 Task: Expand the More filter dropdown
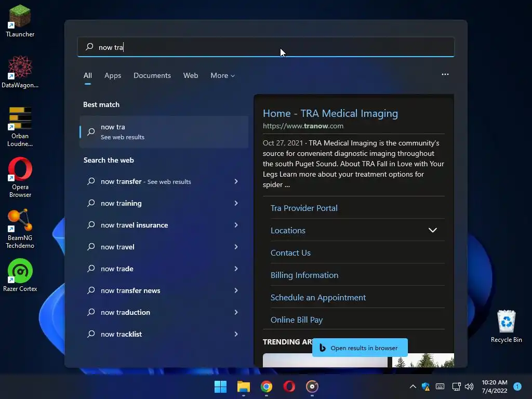pos(222,76)
